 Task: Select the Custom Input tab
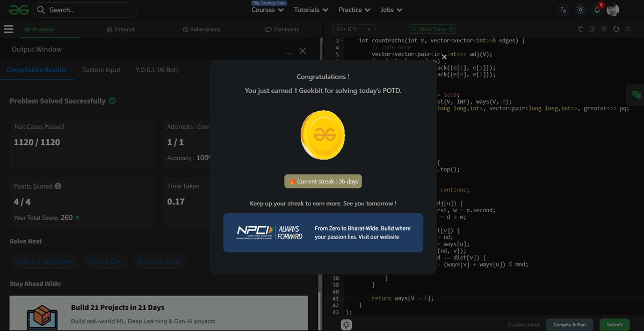[102, 70]
